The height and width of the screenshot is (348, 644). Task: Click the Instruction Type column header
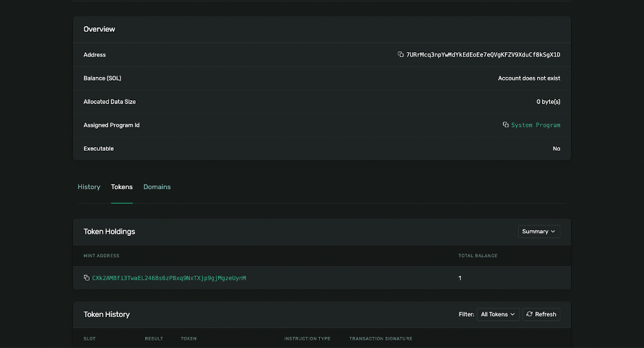pos(308,338)
